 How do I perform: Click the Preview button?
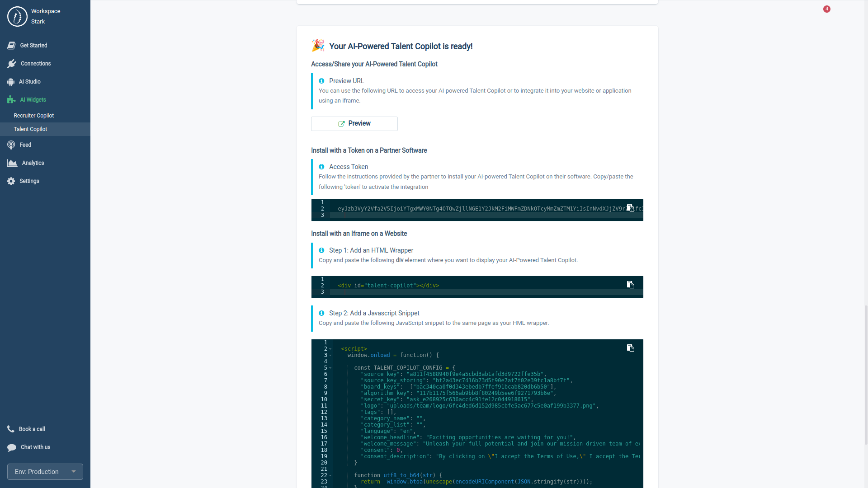pos(354,123)
